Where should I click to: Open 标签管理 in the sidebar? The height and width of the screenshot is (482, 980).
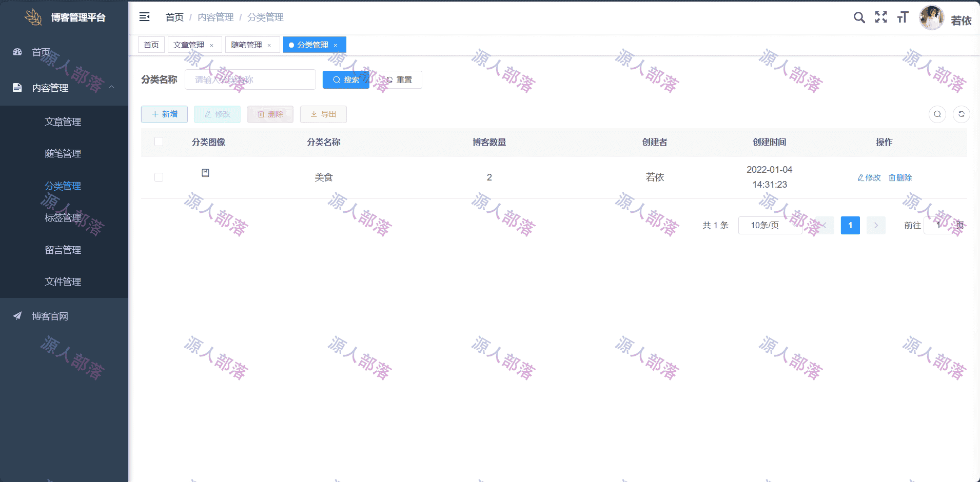(x=64, y=217)
